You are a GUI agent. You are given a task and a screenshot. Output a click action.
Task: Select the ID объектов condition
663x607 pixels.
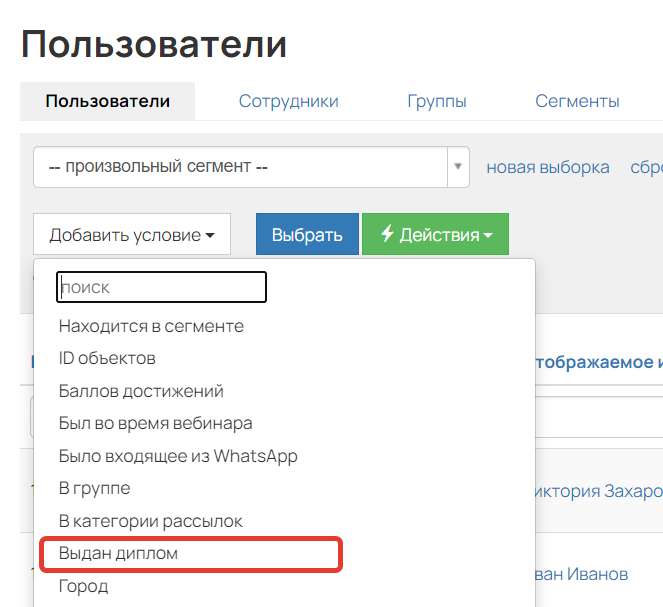coord(107,358)
